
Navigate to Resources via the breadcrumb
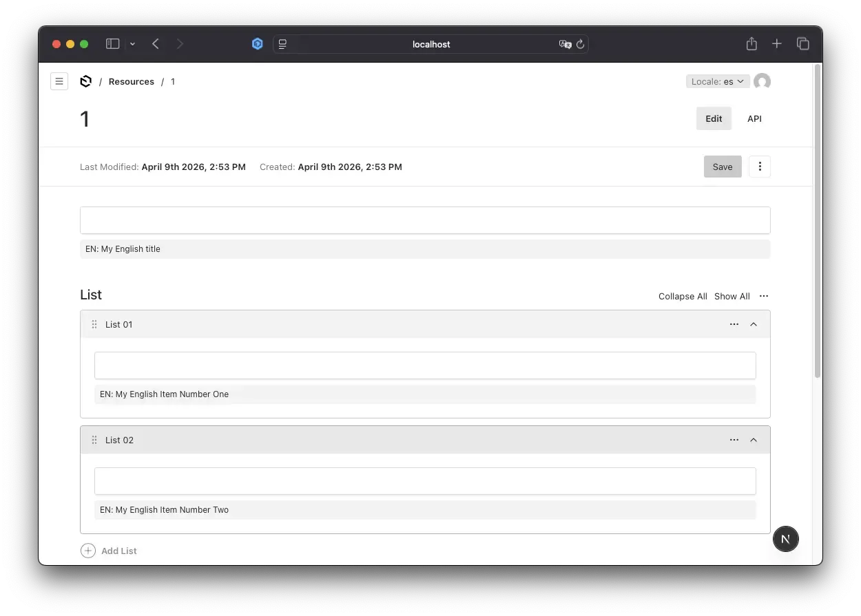132,81
